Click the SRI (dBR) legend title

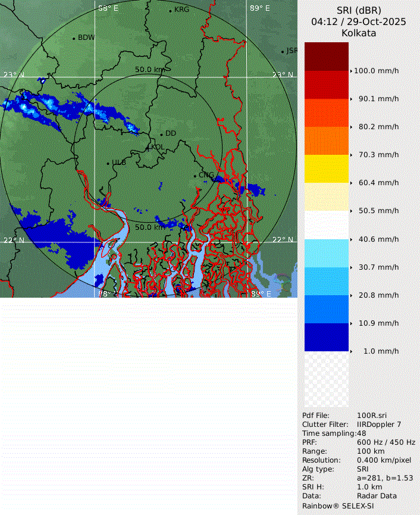click(359, 10)
